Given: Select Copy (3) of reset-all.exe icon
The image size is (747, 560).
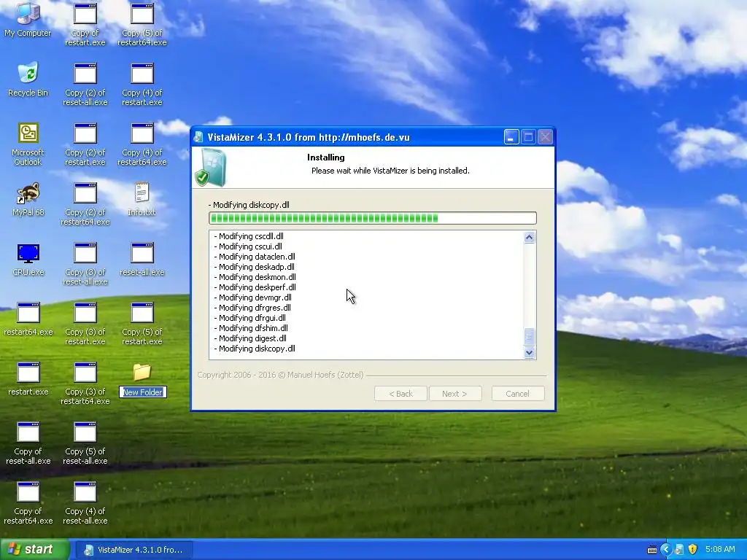Looking at the screenshot, I should [85, 252].
